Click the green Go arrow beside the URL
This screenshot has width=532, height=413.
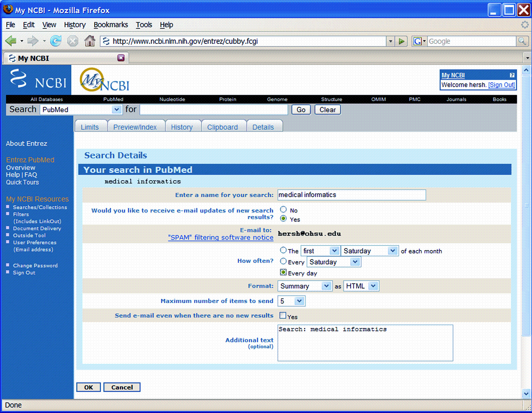[402, 41]
